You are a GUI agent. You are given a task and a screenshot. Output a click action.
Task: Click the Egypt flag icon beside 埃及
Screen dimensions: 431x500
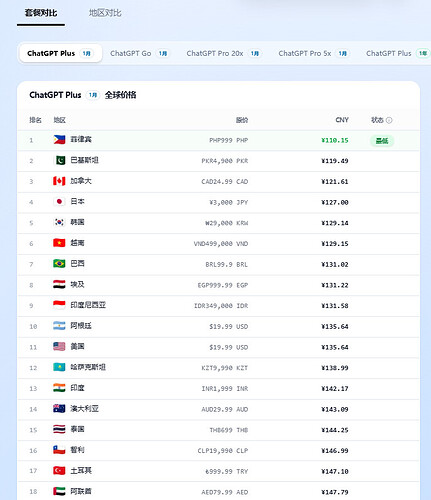point(59,284)
